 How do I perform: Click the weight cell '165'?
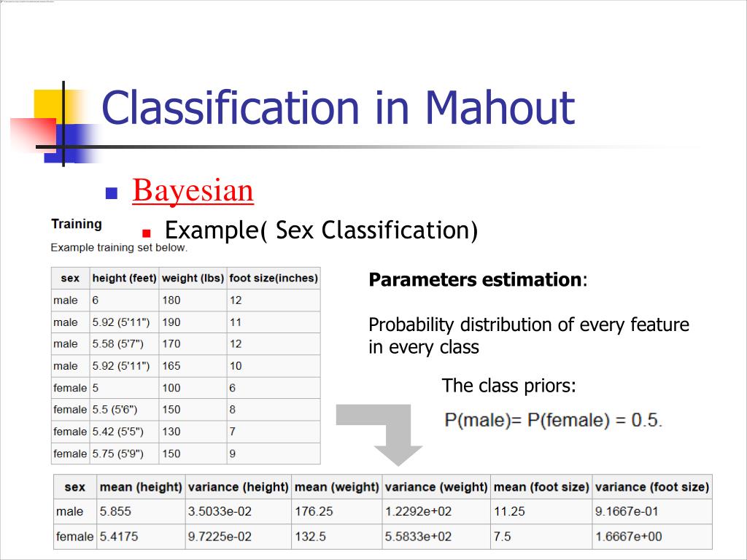pos(193,366)
